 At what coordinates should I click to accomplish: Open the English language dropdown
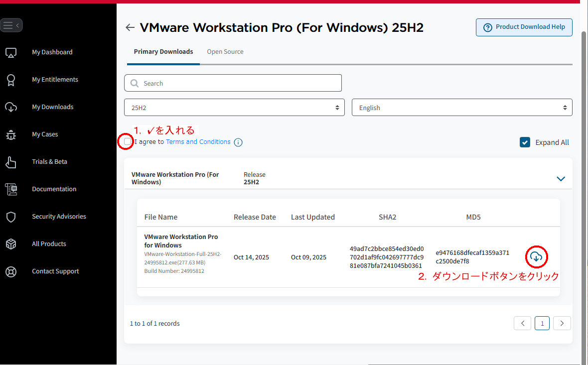pos(461,108)
